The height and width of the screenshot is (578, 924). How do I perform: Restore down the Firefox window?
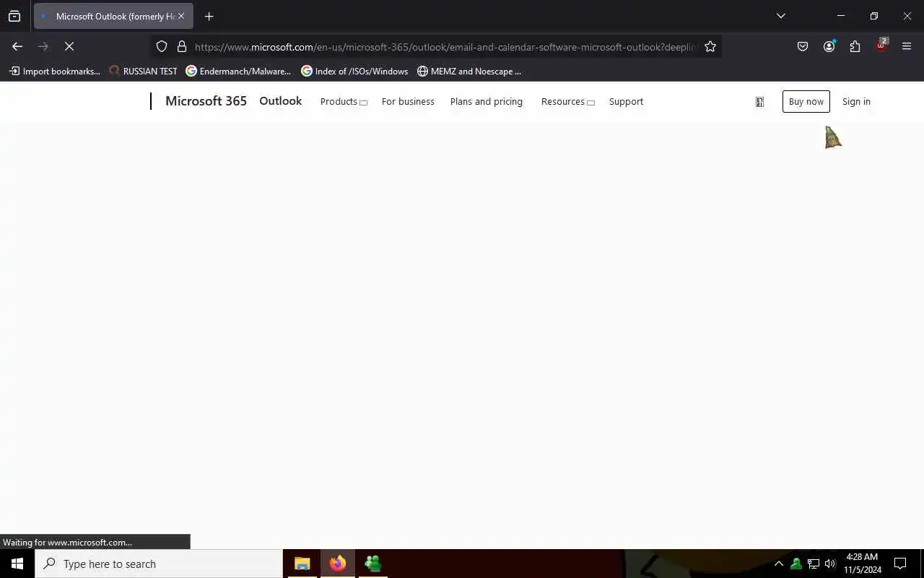point(873,16)
